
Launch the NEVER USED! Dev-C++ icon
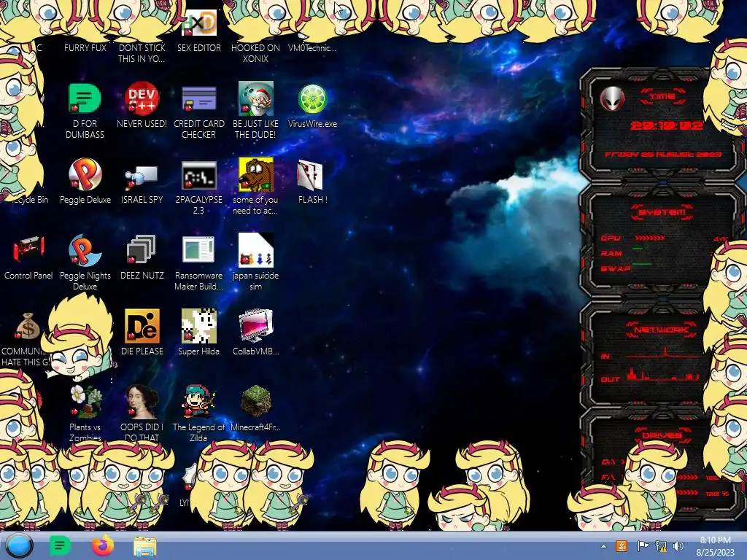[142, 98]
